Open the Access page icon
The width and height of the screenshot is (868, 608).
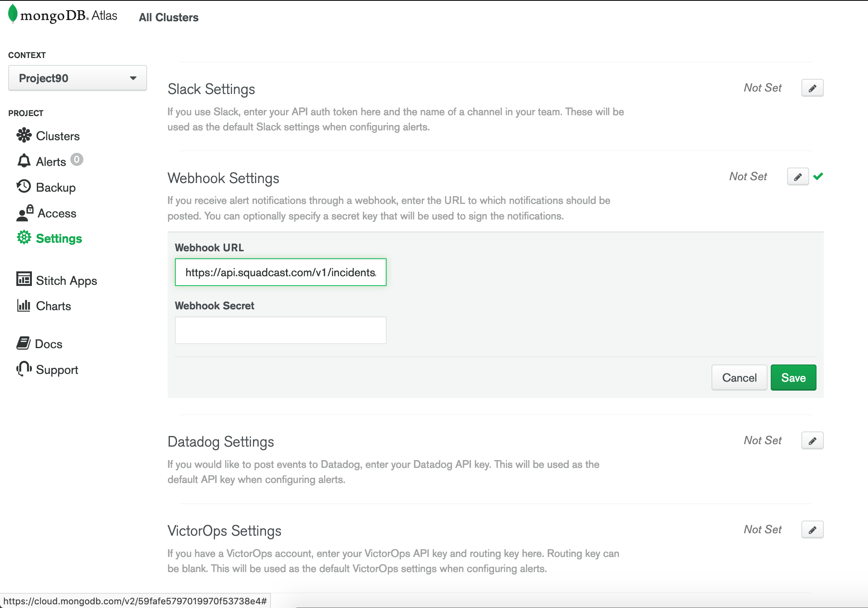pyautogui.click(x=25, y=213)
